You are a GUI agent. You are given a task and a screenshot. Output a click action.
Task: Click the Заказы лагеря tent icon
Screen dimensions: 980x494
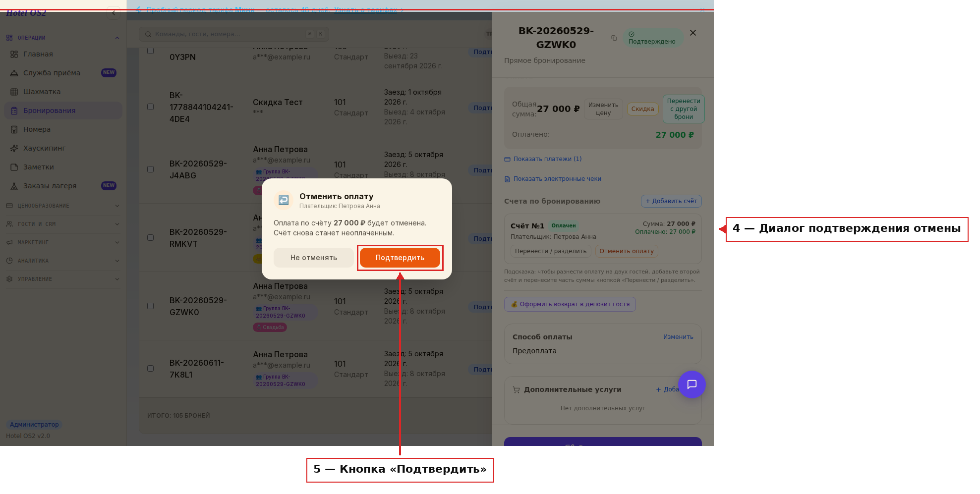tap(14, 186)
